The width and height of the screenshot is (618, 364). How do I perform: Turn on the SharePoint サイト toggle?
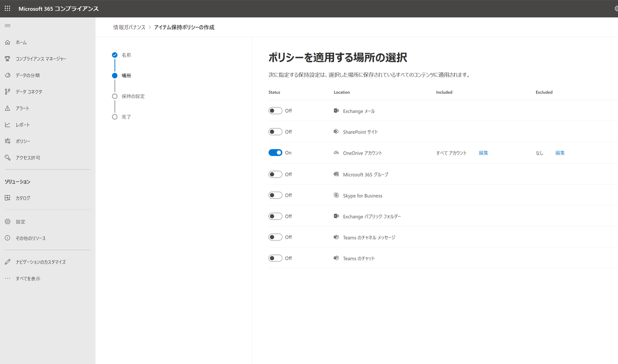pyautogui.click(x=275, y=132)
